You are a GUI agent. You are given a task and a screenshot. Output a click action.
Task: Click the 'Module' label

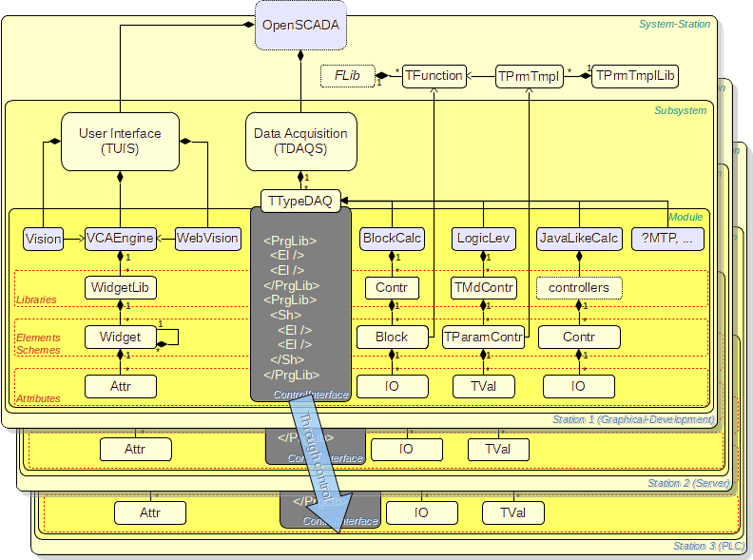pyautogui.click(x=685, y=217)
